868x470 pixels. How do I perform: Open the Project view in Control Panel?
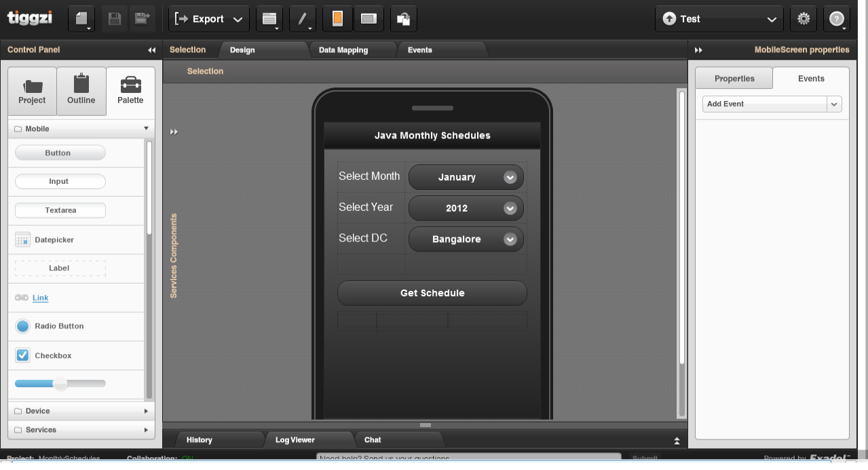pyautogui.click(x=32, y=91)
